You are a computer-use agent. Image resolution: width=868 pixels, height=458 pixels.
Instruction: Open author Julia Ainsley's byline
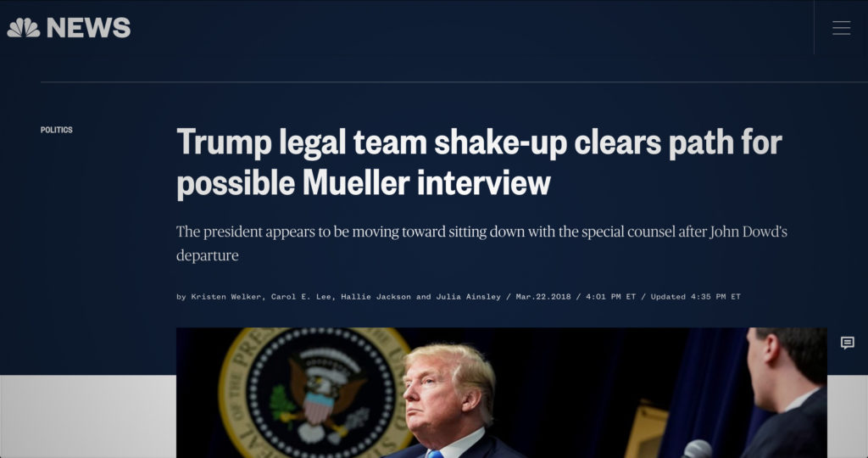468,297
